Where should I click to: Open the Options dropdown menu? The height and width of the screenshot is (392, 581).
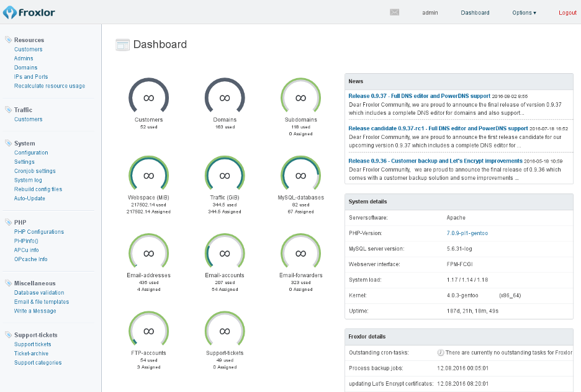tap(524, 12)
